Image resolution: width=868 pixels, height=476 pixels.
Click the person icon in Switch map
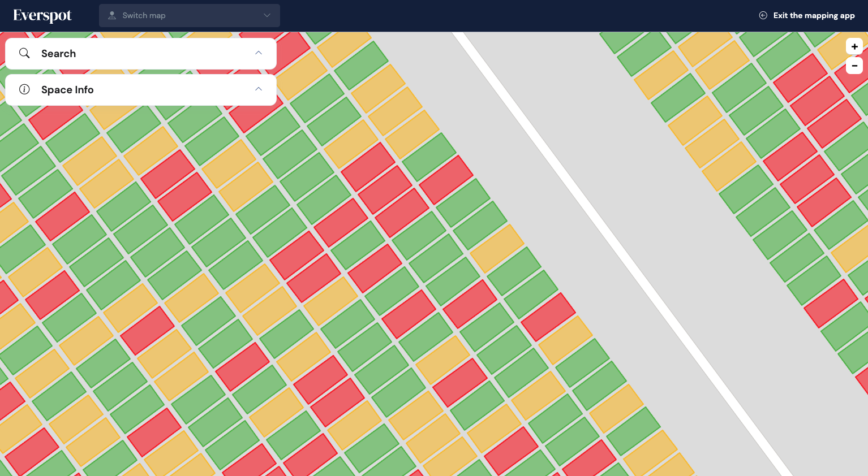(112, 16)
